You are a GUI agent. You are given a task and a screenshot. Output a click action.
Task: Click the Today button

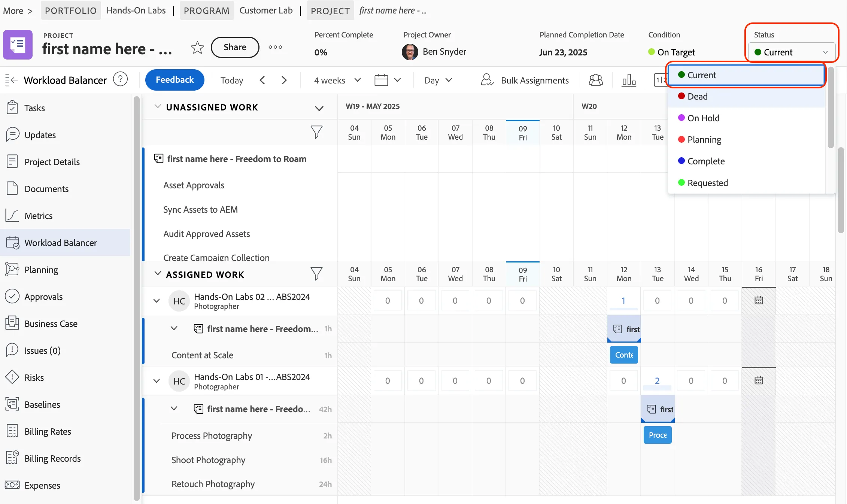(232, 80)
